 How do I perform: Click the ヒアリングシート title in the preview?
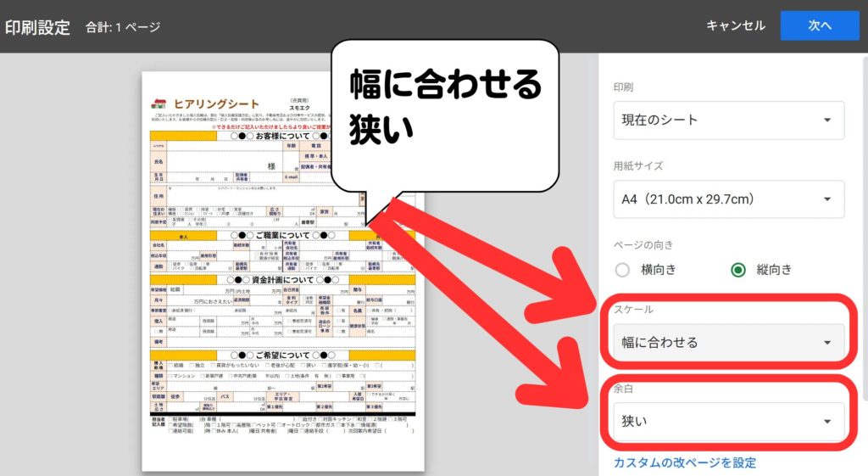point(217,104)
